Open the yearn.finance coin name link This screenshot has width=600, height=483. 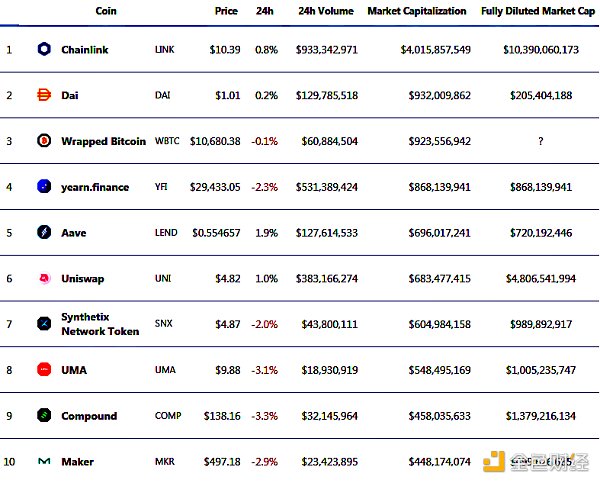[x=95, y=187]
